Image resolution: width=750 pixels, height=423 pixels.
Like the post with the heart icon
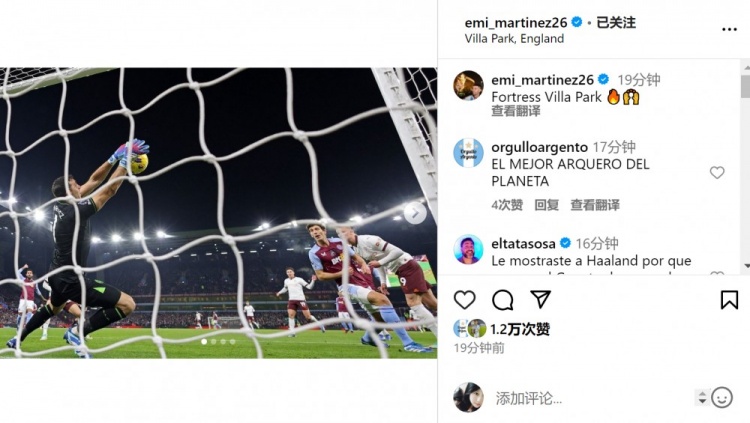465,300
